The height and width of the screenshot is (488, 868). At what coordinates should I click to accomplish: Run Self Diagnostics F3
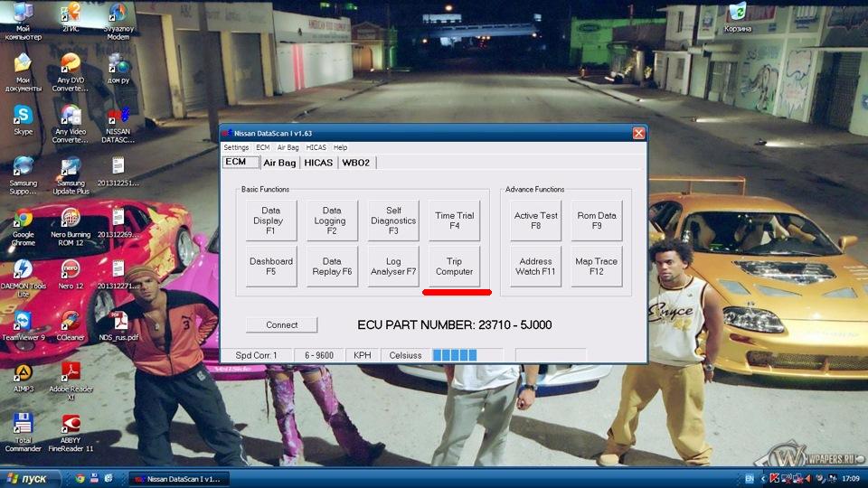[x=393, y=221]
